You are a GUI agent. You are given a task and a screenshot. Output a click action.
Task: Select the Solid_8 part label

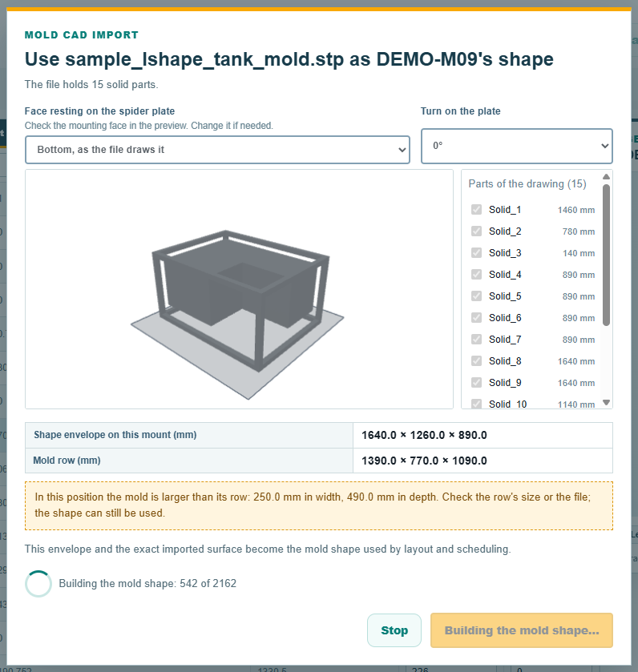tap(505, 361)
